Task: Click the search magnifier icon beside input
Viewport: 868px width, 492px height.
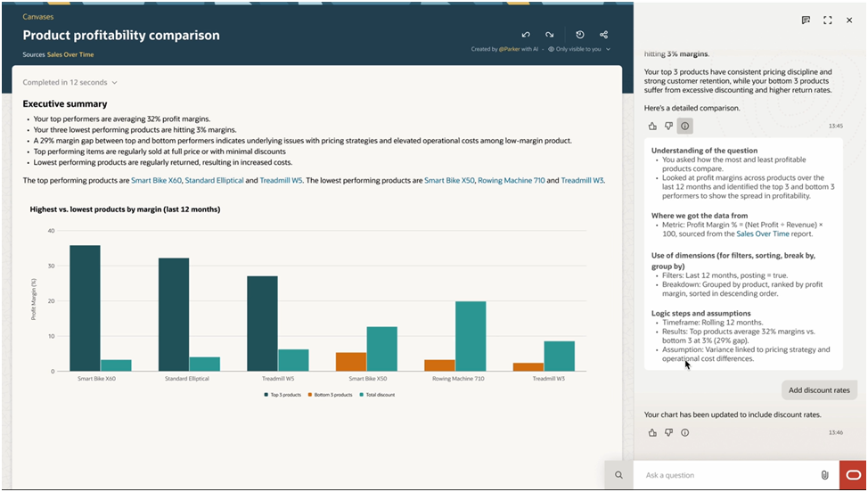Action: point(618,475)
